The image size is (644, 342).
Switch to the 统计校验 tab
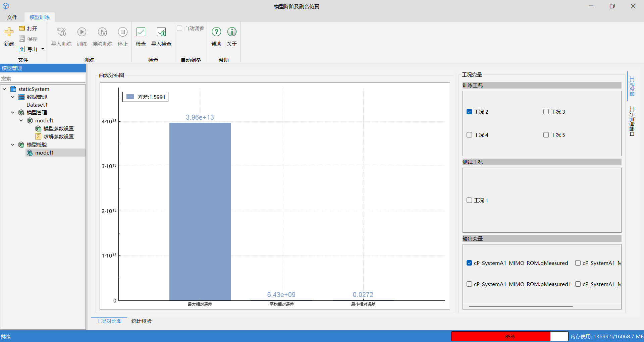click(141, 321)
